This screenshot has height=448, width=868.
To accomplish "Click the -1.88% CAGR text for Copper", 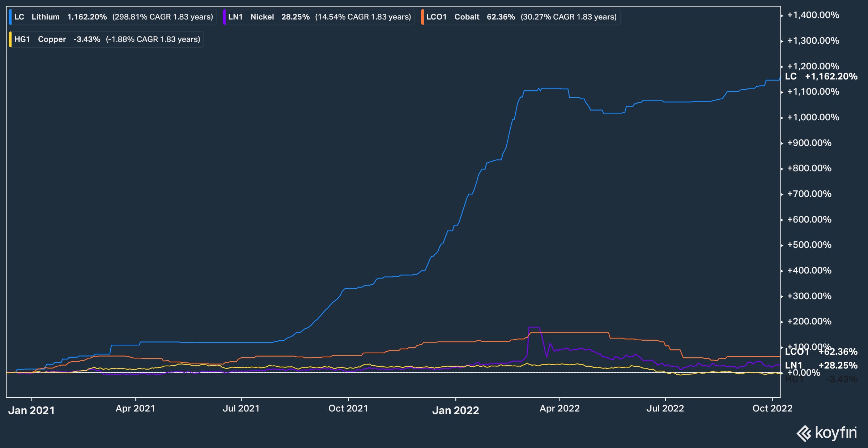I will point(153,39).
